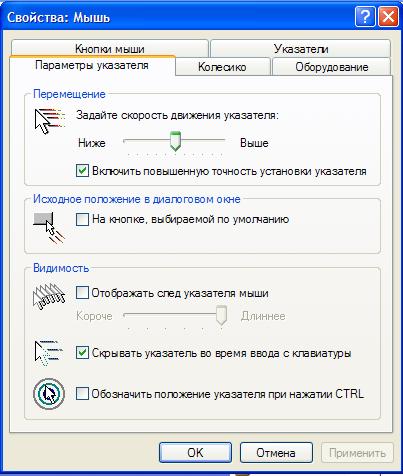Click the Короче trail length label

point(94,316)
